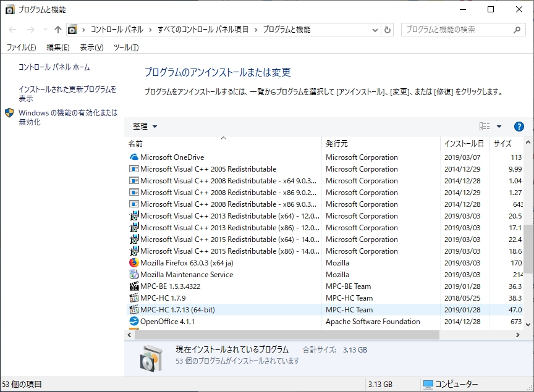
Task: Click the OpenOffice 4.1.1 icon
Action: (134, 322)
